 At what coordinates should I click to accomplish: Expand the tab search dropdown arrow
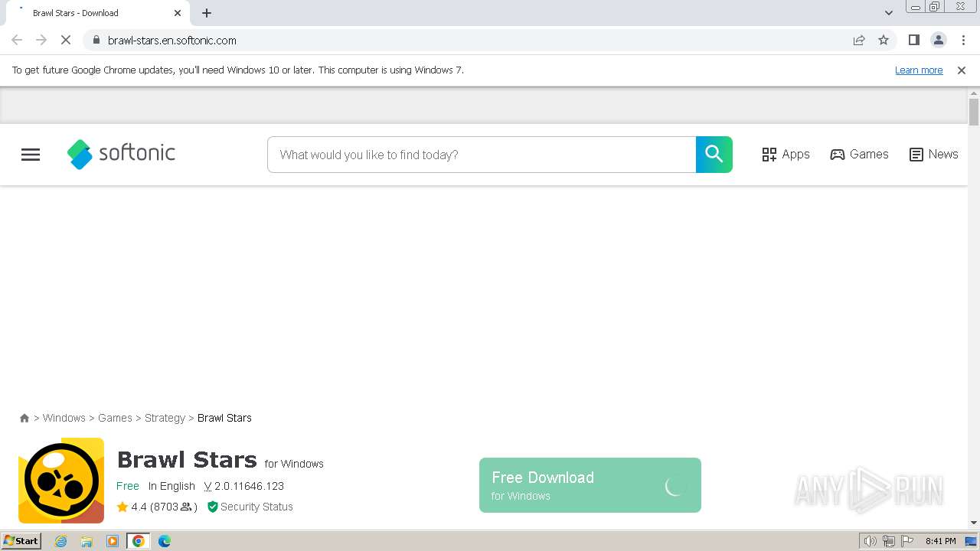click(889, 13)
